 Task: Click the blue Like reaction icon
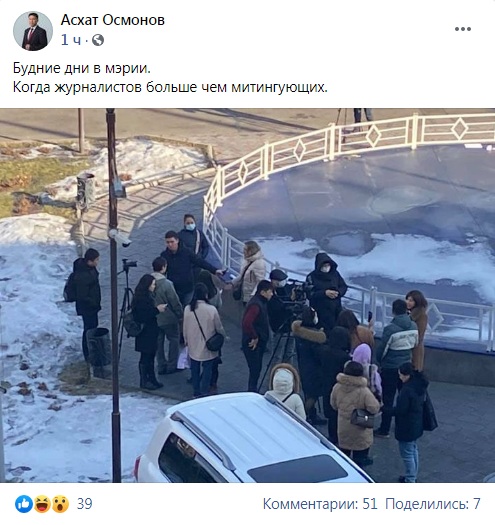pos(24,504)
